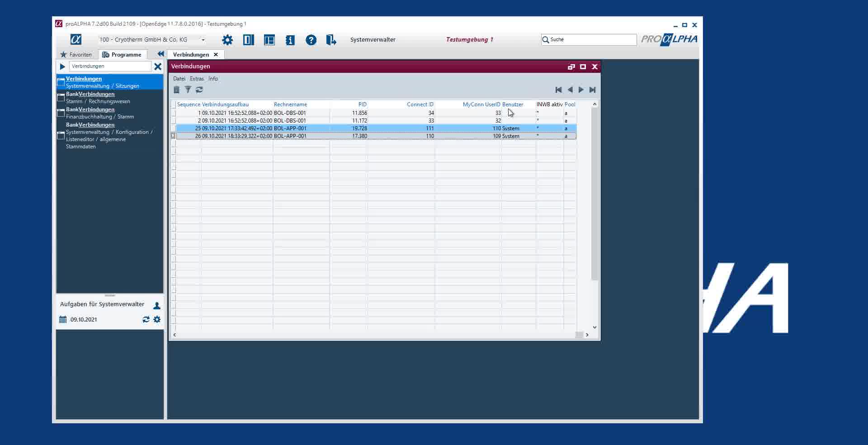This screenshot has height=445, width=868.
Task: Refresh the connections list
Action: coord(199,90)
